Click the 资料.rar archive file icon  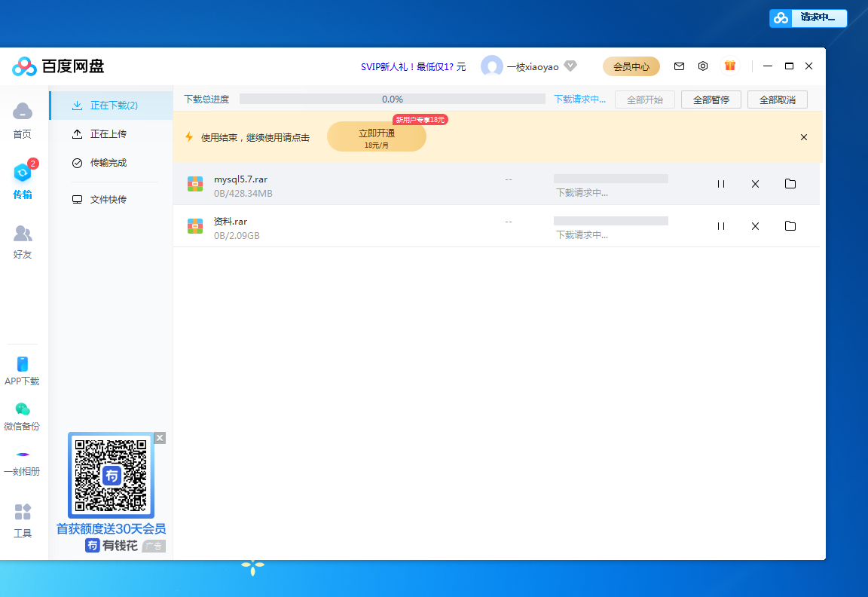195,226
